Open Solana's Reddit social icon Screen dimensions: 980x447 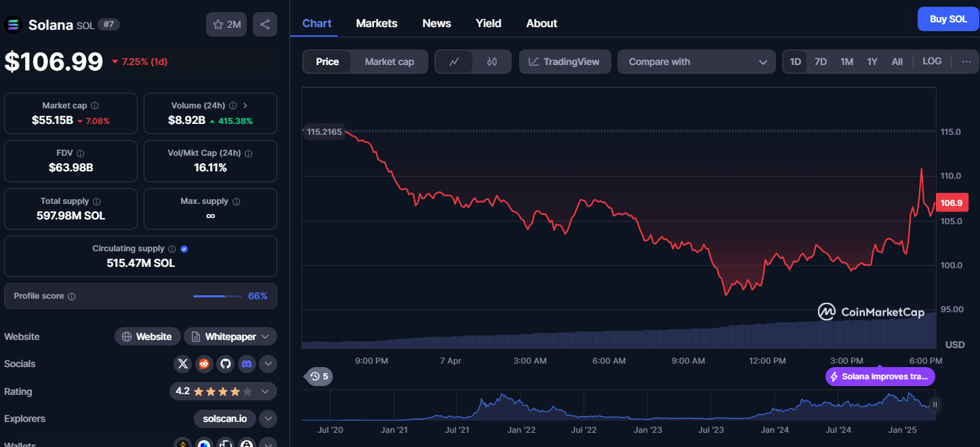(x=204, y=364)
